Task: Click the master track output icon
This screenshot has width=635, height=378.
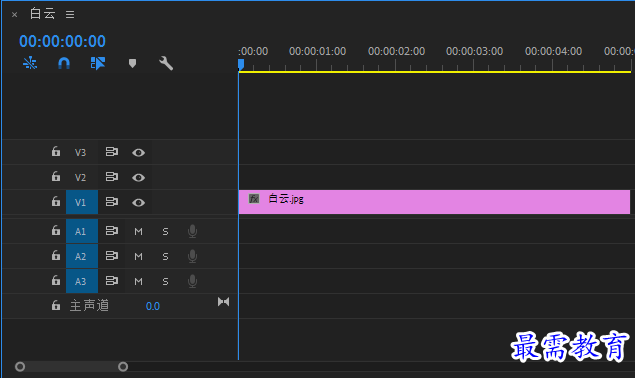Action: 224,302
